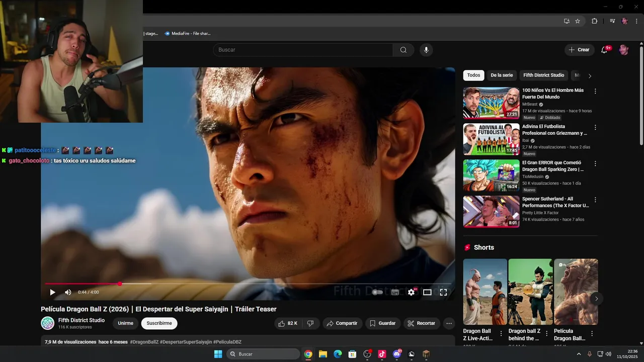
Task: Select the Fifth District Studio chip
Action: coord(543,75)
